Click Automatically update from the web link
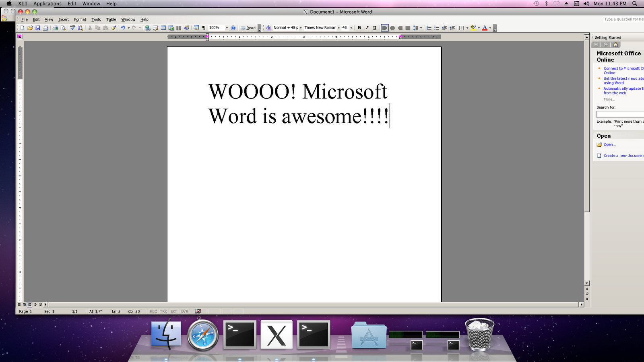This screenshot has height=362, width=644. coord(623,90)
